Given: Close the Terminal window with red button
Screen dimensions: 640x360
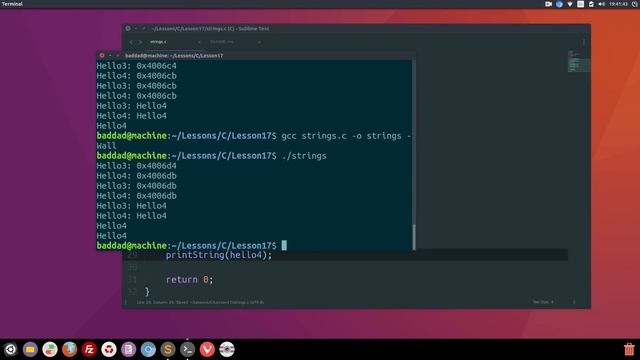Looking at the screenshot, I should point(102,56).
